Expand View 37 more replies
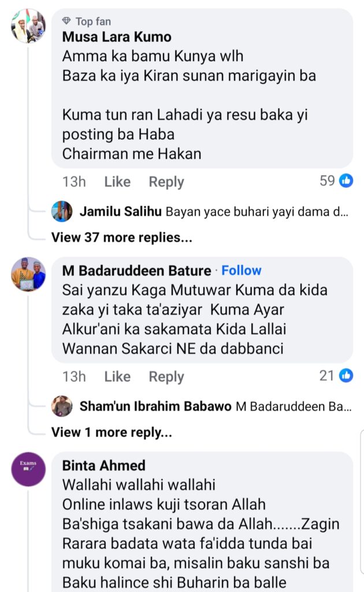This screenshot has height=592, width=364. click(x=121, y=237)
